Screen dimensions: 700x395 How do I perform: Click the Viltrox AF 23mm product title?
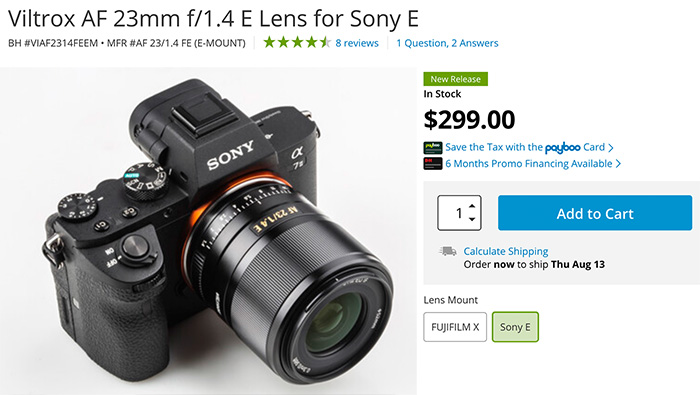(213, 19)
